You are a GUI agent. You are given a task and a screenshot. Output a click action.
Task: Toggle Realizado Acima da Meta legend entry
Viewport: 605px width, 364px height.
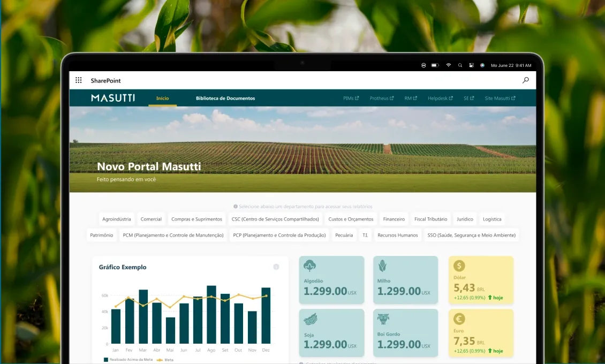pos(128,359)
